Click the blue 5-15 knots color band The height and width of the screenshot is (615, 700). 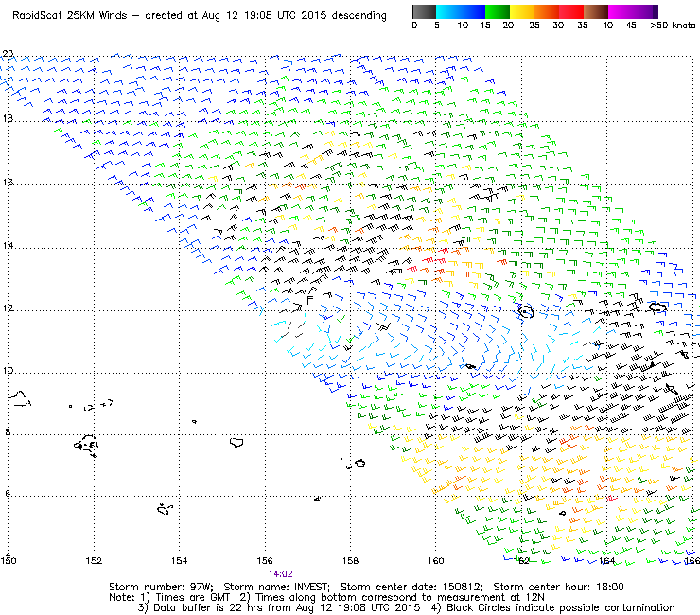click(x=461, y=11)
